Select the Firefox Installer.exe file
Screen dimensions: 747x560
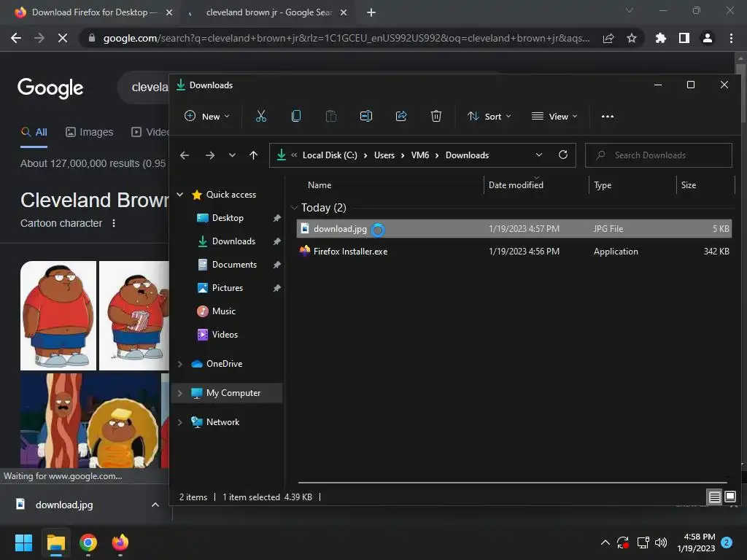tap(514, 252)
